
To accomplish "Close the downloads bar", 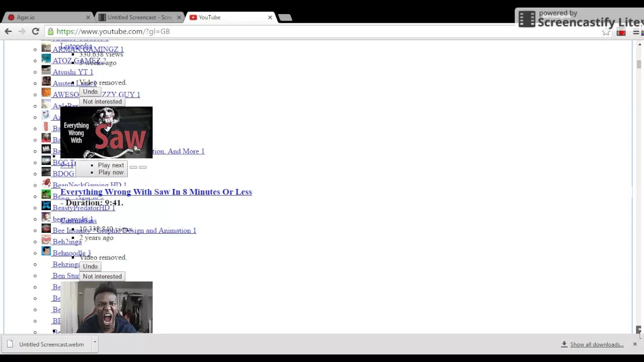I will [635, 344].
